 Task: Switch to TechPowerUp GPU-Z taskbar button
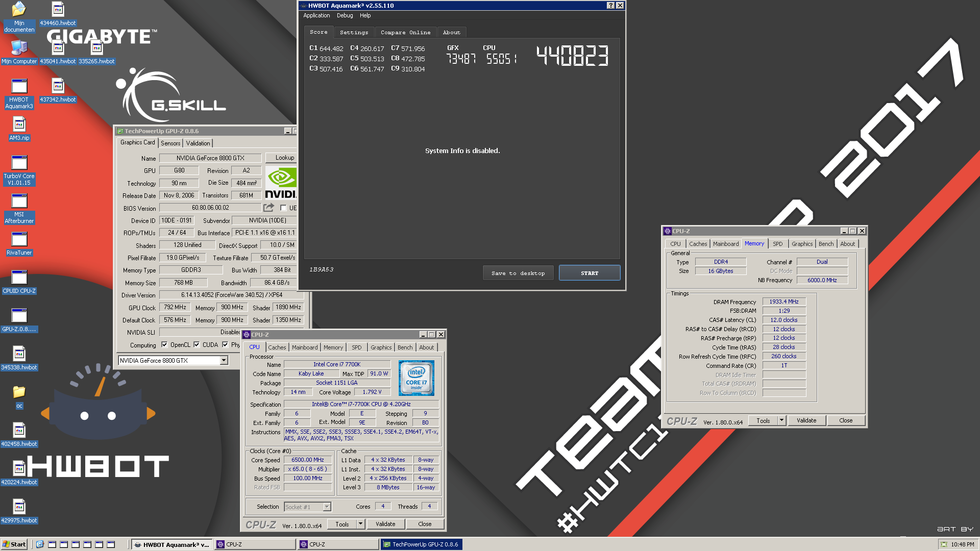(422, 544)
